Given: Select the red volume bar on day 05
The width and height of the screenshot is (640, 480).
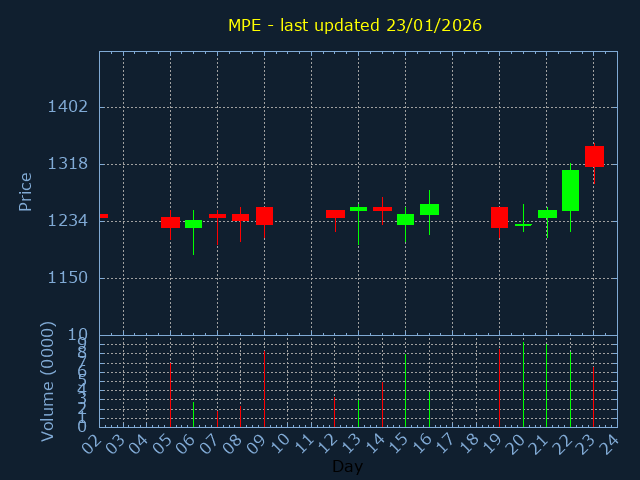Looking at the screenshot, I should (x=170, y=395).
